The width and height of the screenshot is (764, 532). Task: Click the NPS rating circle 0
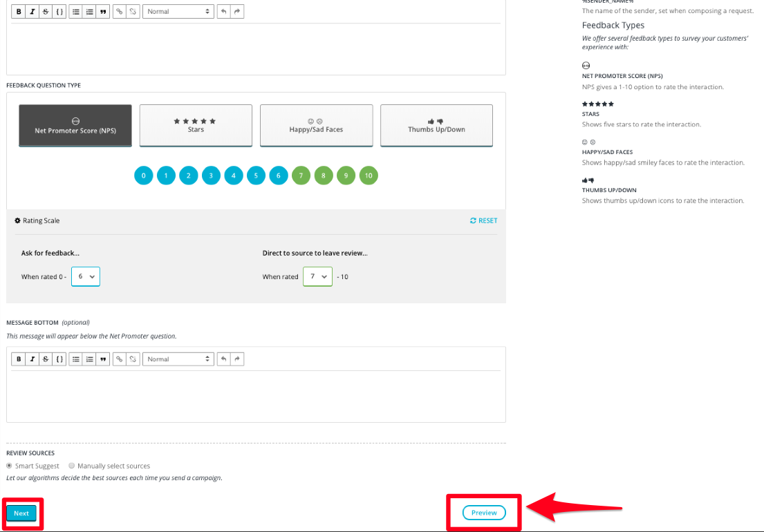(x=144, y=175)
